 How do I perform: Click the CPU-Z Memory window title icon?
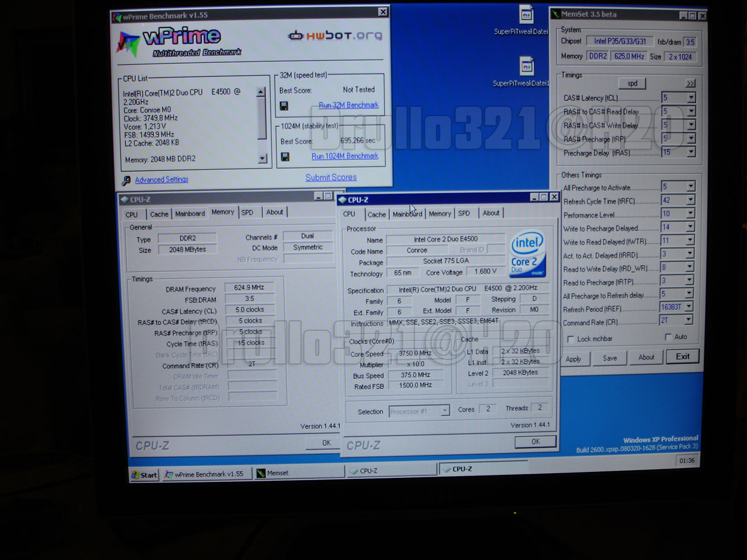click(x=124, y=199)
